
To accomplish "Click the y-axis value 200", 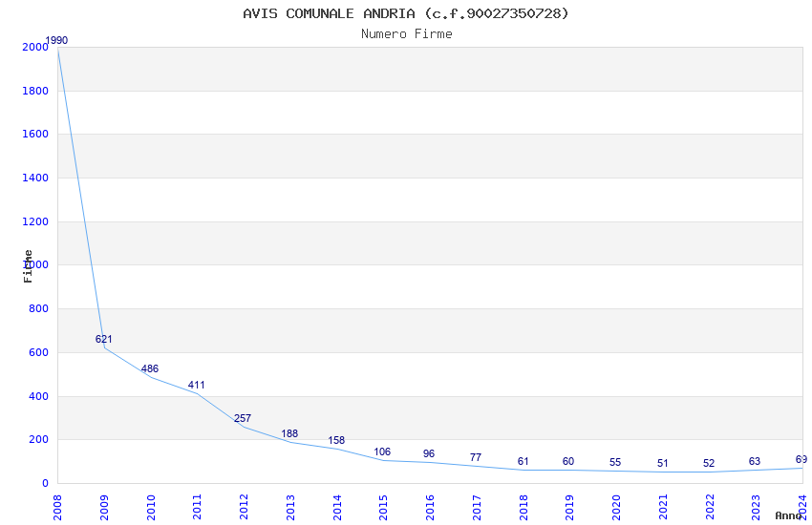I will coord(38,440).
